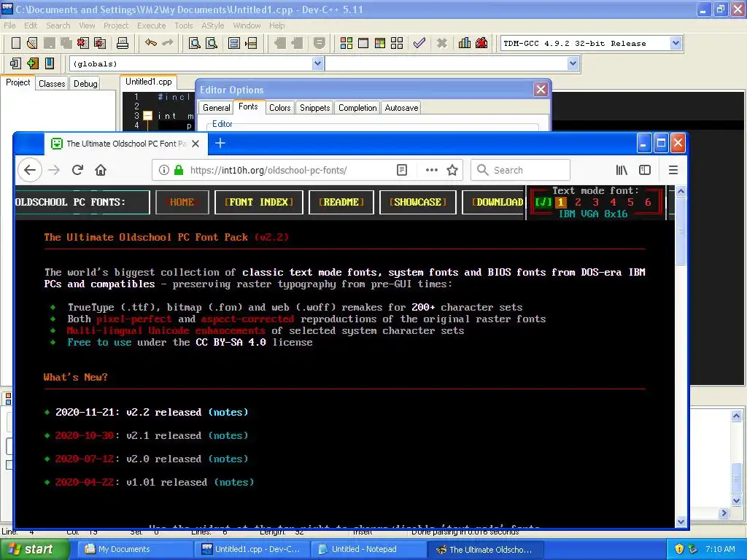This screenshot has height=560, width=747.
Task: Open Firefox Library icon
Action: tap(622, 170)
